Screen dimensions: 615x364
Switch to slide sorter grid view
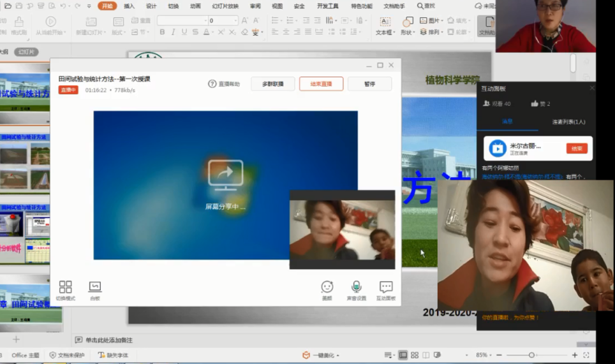[415, 355]
